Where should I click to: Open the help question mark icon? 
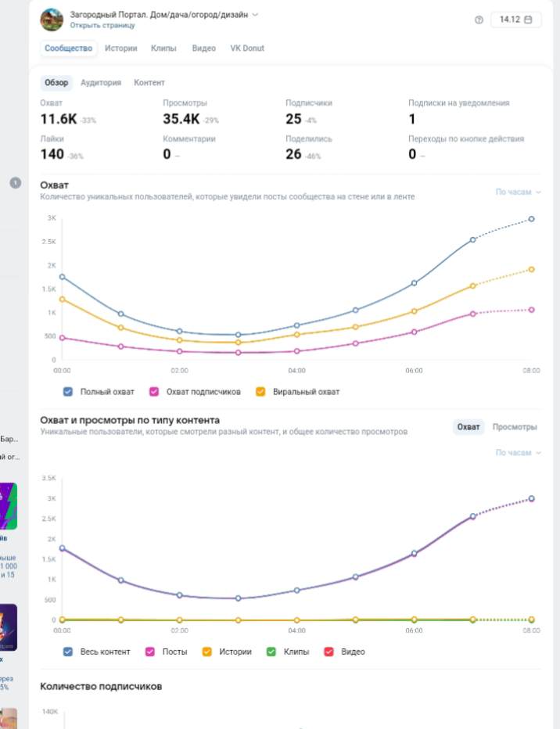[479, 20]
